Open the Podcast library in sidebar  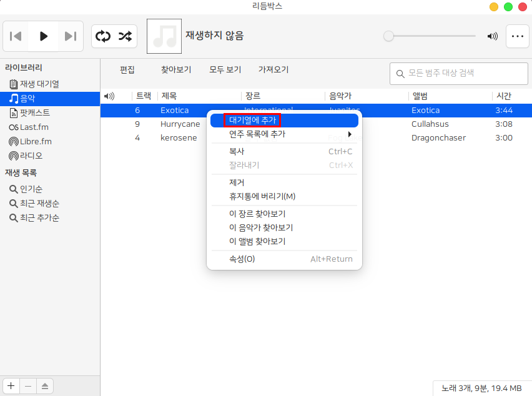tap(34, 112)
